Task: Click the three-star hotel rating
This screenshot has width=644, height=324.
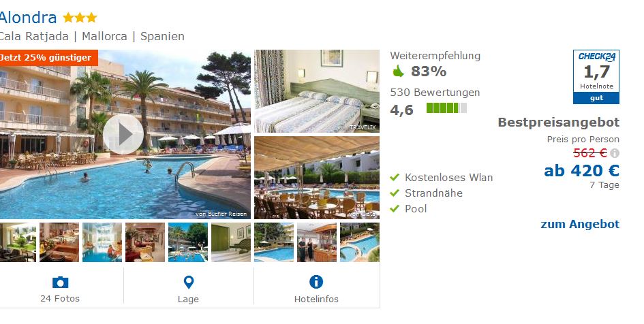Action: click(x=80, y=18)
